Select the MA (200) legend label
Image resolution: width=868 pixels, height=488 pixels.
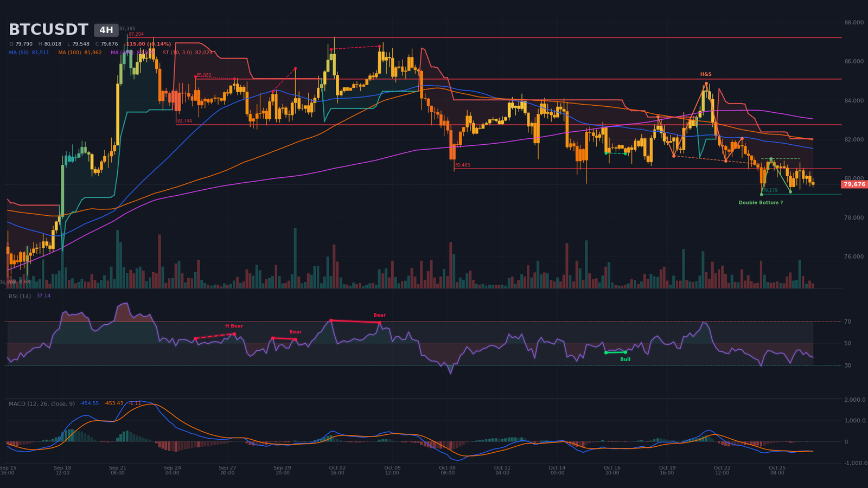[122, 53]
